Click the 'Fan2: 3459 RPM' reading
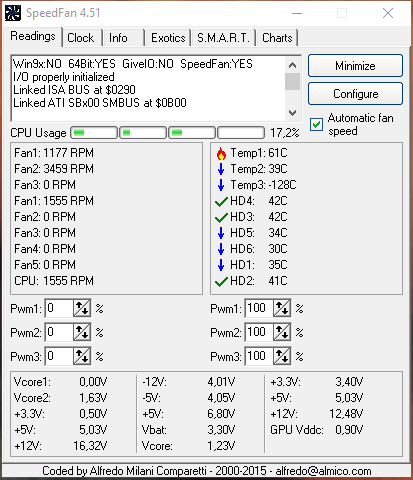Viewport: 413px width, 480px height. pos(54,169)
